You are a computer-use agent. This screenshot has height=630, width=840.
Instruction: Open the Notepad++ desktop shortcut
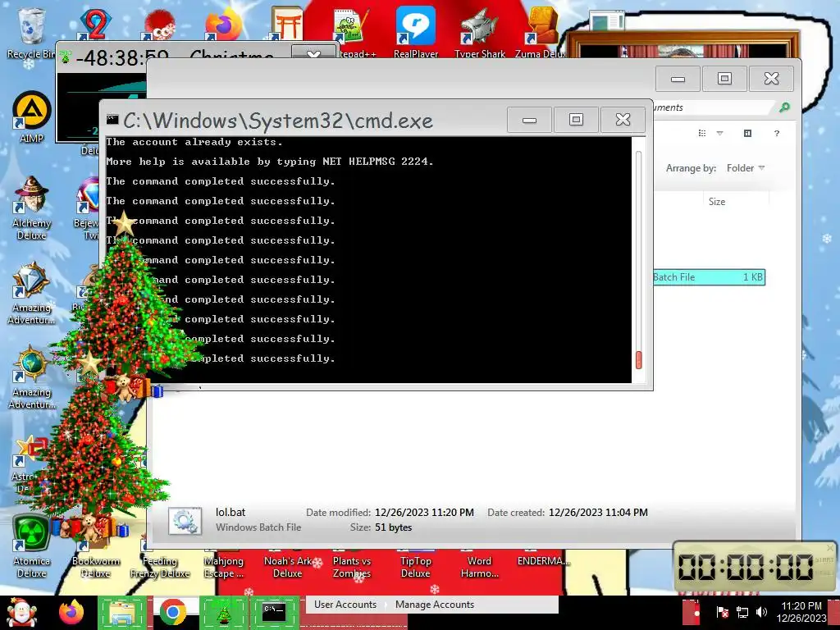coord(349,32)
